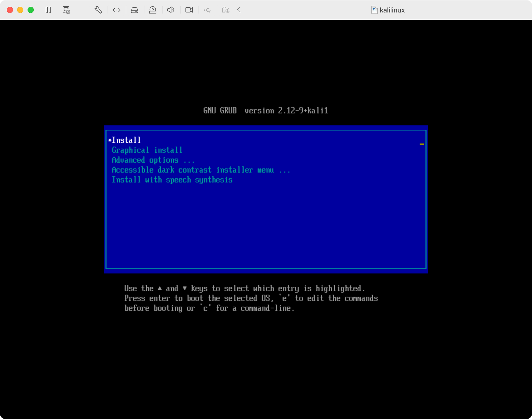Select Install with speech synthesis

coord(172,180)
